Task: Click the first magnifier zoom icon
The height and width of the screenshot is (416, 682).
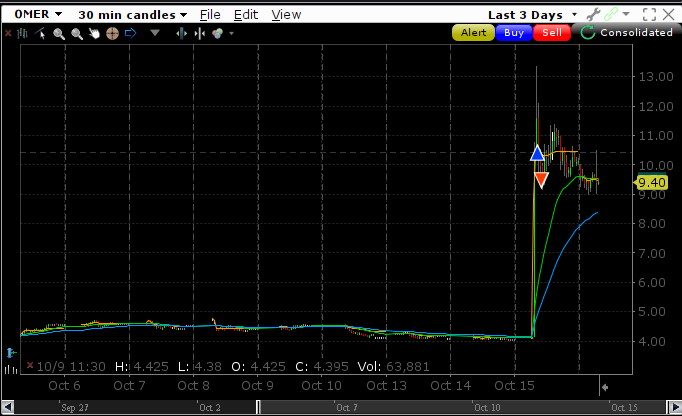Action: pos(59,34)
